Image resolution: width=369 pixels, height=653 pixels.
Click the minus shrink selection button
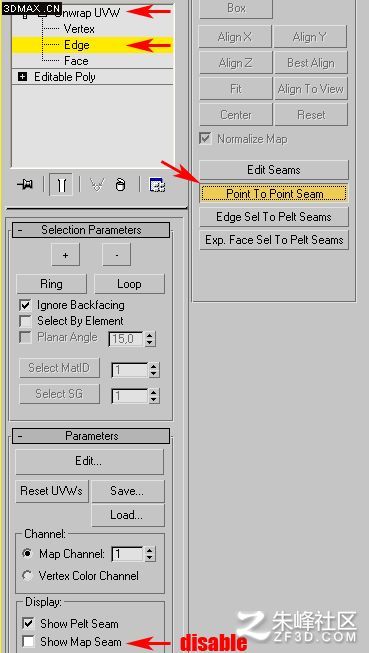(116, 255)
